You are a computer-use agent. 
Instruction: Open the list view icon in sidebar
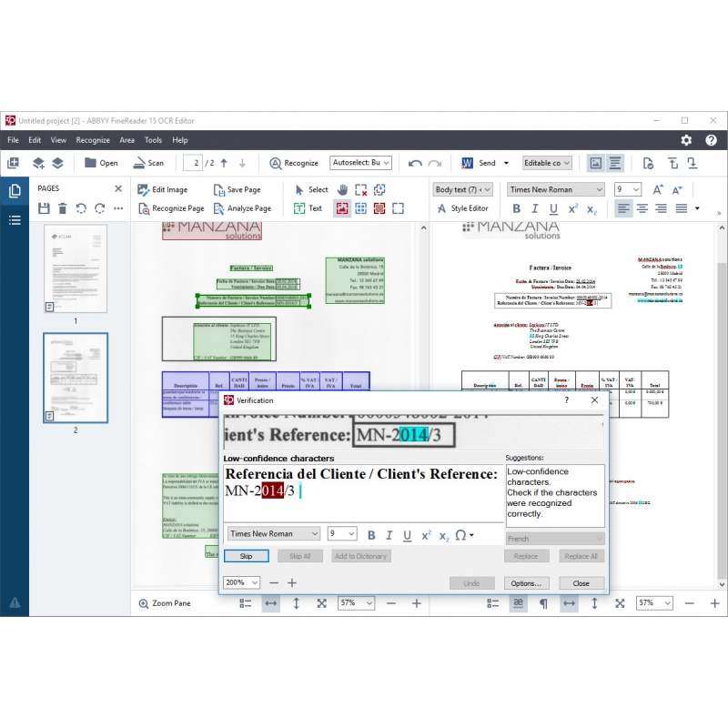15,219
